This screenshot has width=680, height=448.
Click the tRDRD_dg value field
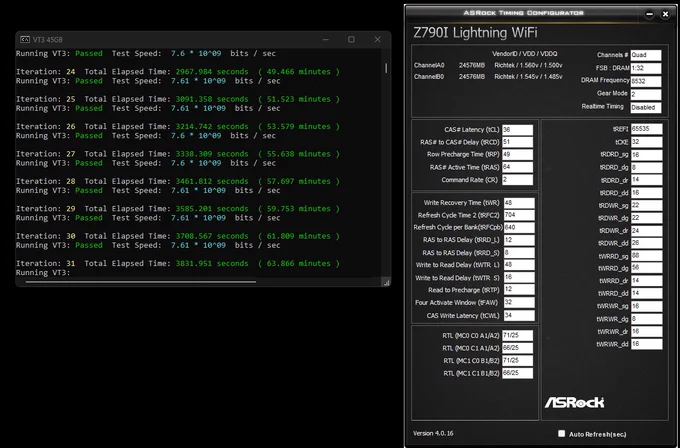coord(646,167)
